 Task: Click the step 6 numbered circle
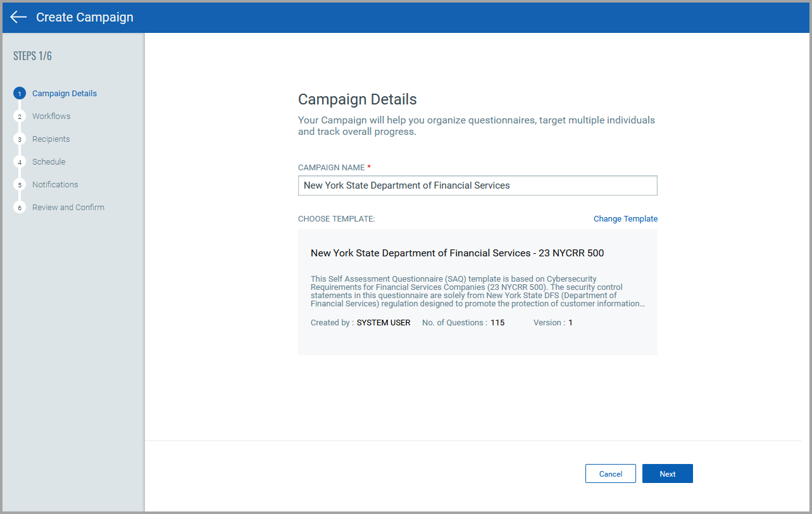pyautogui.click(x=20, y=207)
